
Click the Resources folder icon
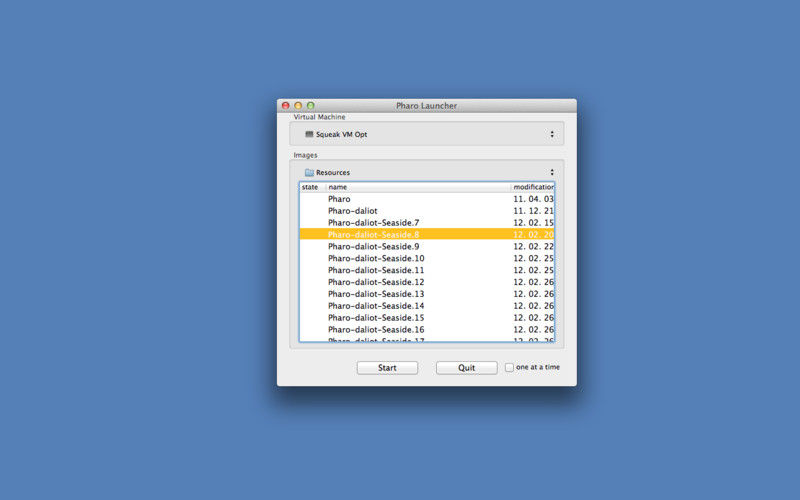(x=309, y=172)
